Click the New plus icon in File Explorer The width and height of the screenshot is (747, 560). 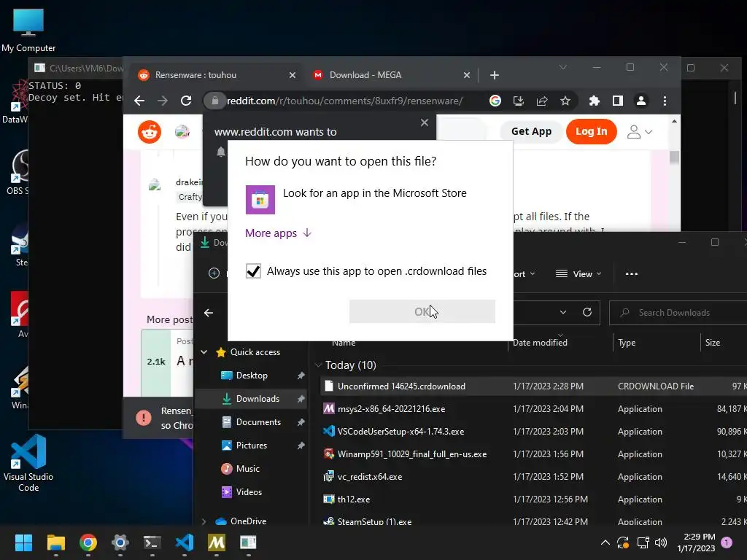pos(214,273)
